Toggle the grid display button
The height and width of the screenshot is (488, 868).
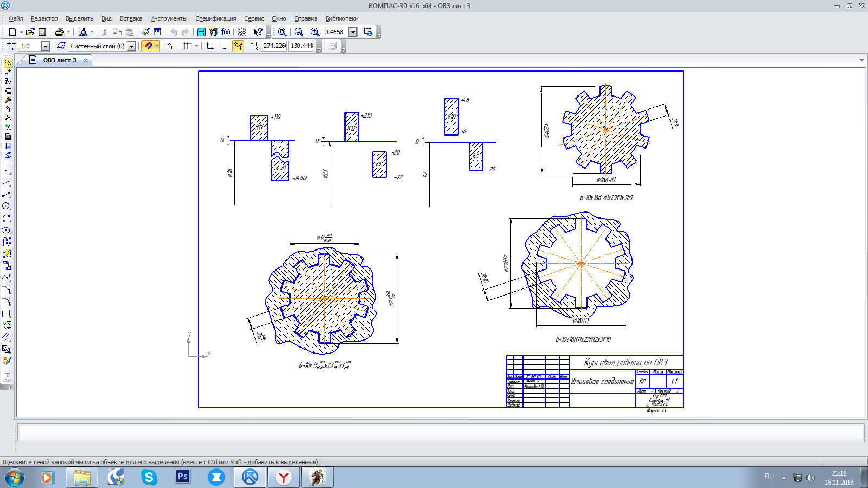(188, 46)
